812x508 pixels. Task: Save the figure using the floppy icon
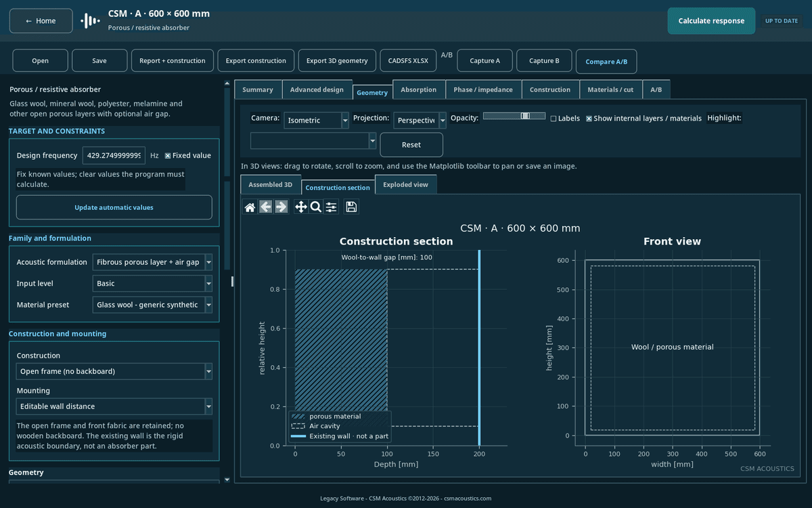351,207
